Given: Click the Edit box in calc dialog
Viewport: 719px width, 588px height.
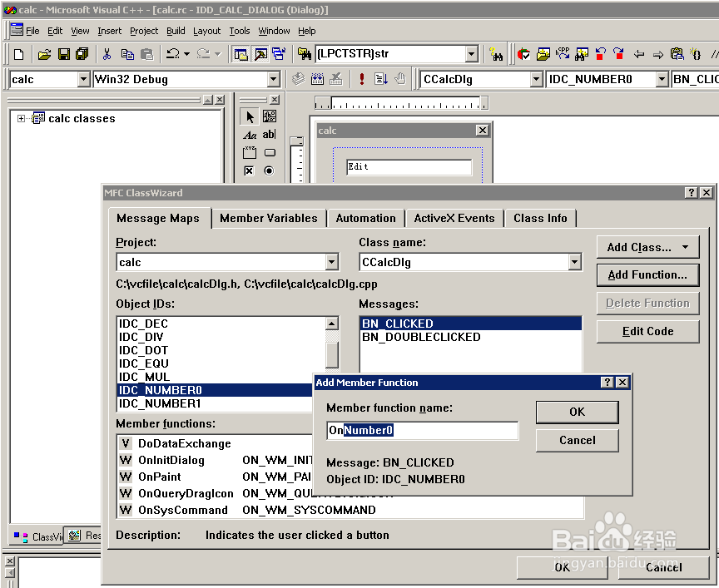Looking at the screenshot, I should pyautogui.click(x=409, y=167).
